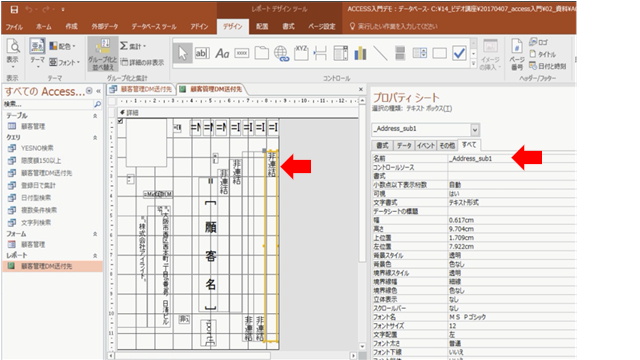Screen dimensions: 640x360
Task: Pick the Combo Box control tool
Action: tap(340, 53)
